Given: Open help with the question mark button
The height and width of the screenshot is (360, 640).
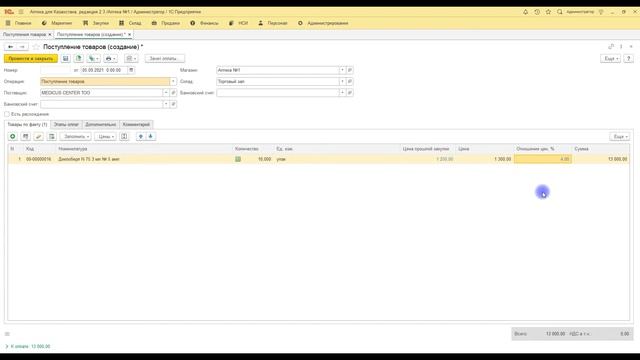Looking at the screenshot, I should click(x=629, y=58).
